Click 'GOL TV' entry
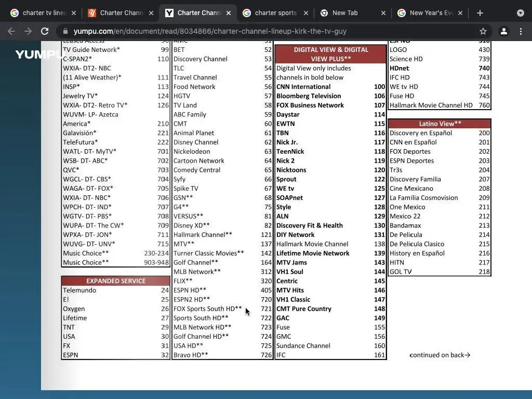This screenshot has width=532, height=399. point(440,272)
